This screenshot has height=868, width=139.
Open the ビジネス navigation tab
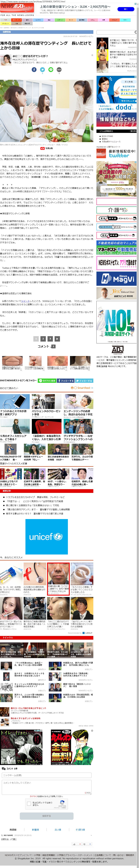coord(38,20)
